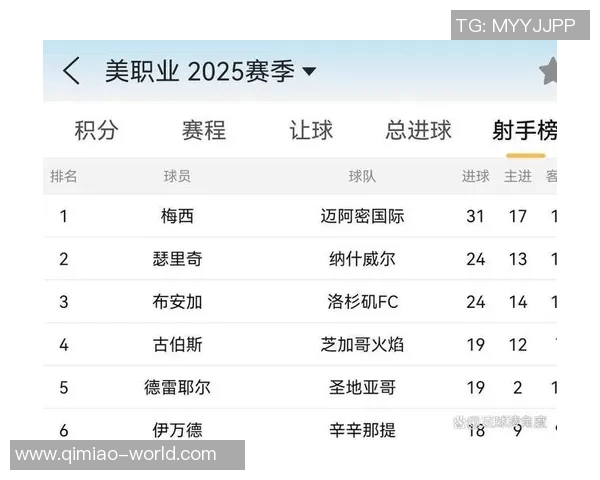The image size is (600, 480).
Task: Click rank number 4 in 古伯斯 row
Action: (x=64, y=345)
